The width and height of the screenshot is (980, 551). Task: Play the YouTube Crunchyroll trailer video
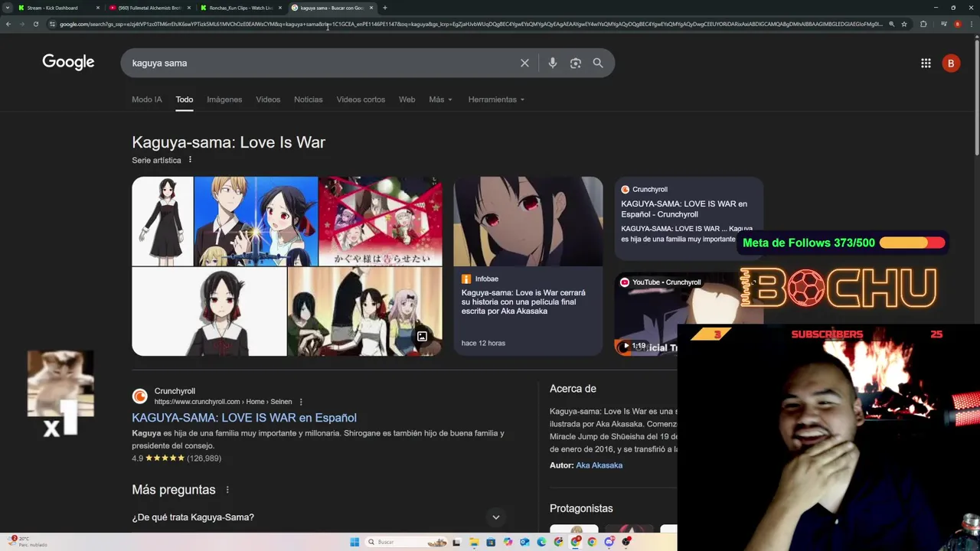point(626,346)
